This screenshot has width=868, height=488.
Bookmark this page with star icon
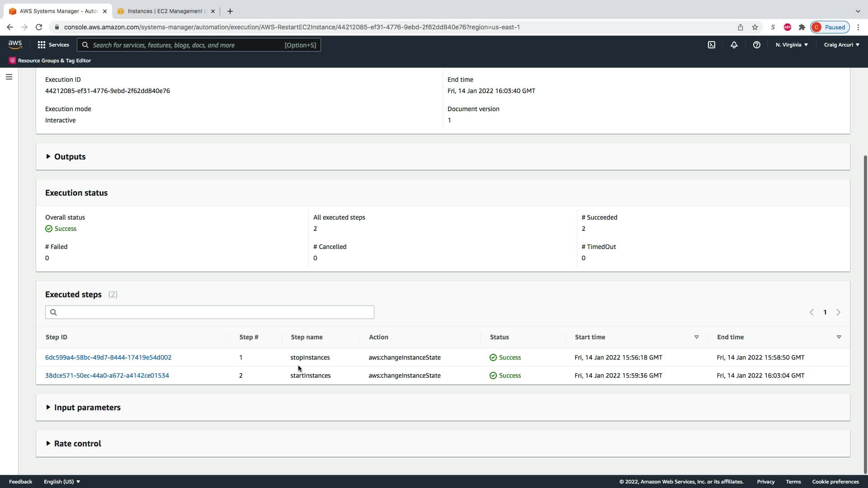[755, 27]
